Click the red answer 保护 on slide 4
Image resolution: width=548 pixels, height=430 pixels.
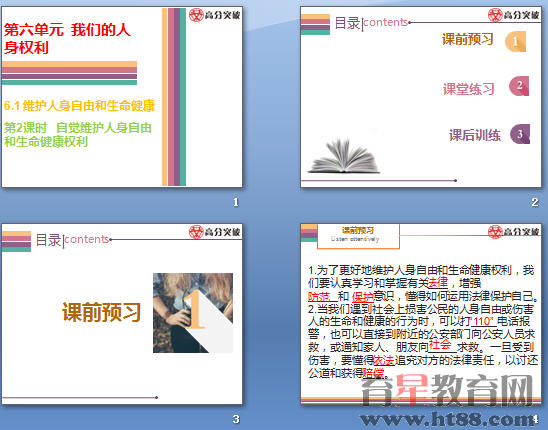tap(362, 296)
